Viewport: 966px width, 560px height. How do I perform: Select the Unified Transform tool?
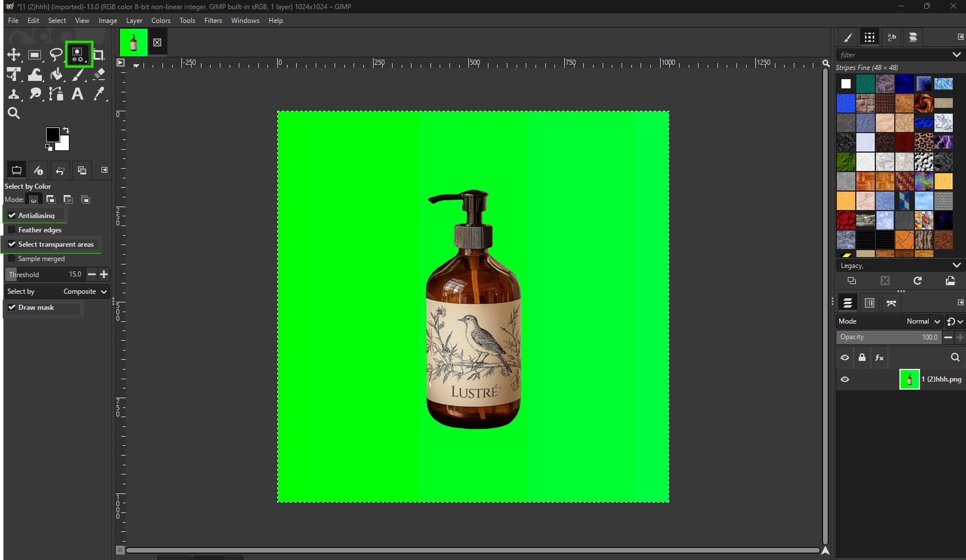[14, 75]
